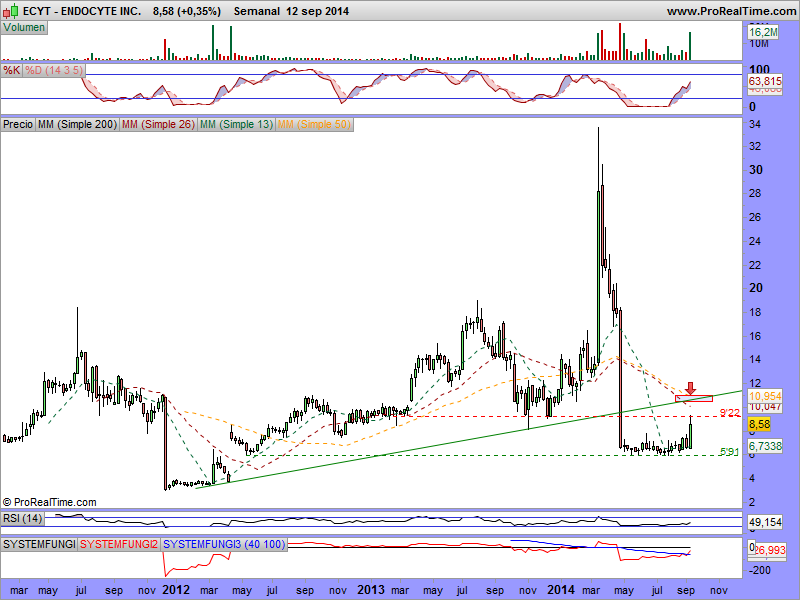800x600 pixels.
Task: Select the %K stochastic label
Action: pos(11,71)
